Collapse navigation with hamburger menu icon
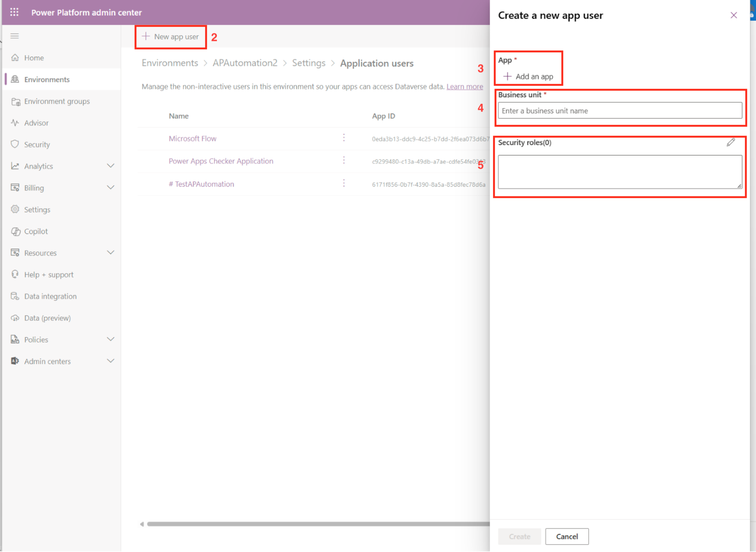Screen dimensions: 756x552 15,36
